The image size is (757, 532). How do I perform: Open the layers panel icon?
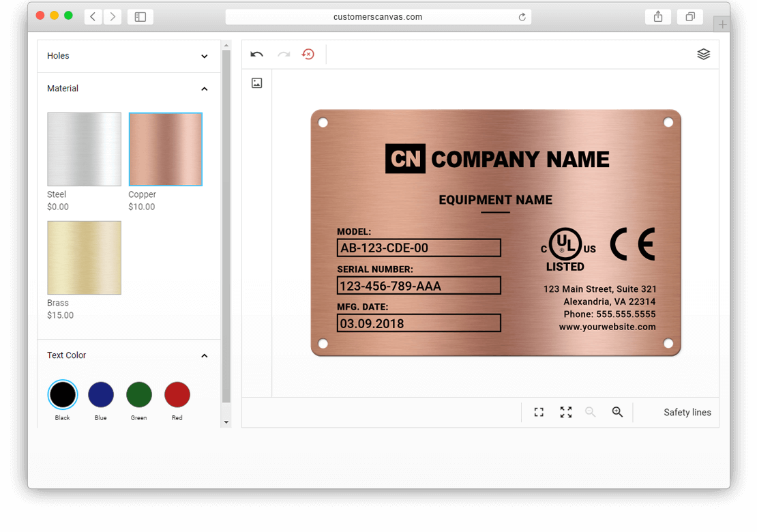tap(703, 54)
